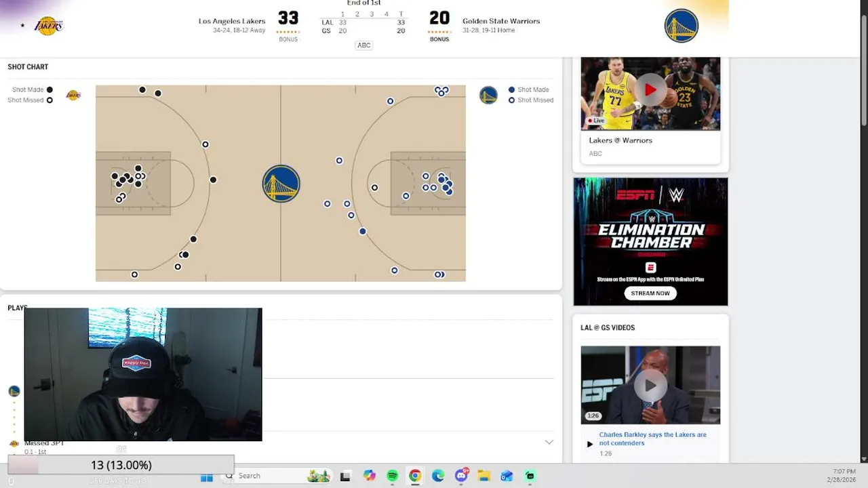Click the Lakers 'Shot Made' legend marker
This screenshot has height=488, width=868.
click(x=50, y=89)
